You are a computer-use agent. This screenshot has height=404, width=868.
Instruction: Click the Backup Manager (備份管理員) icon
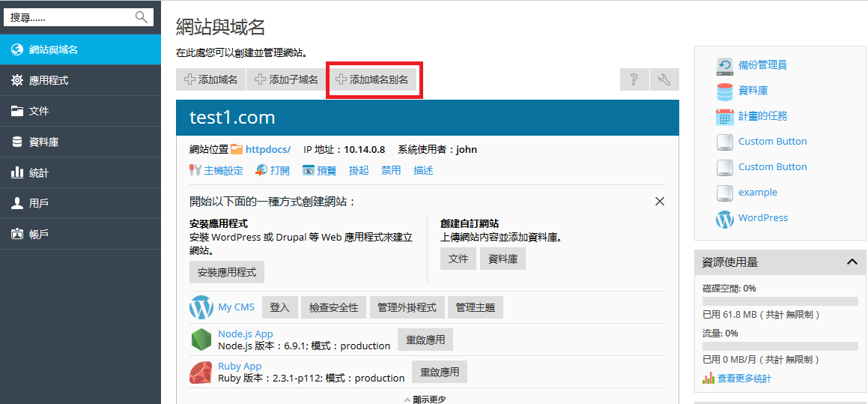724,65
